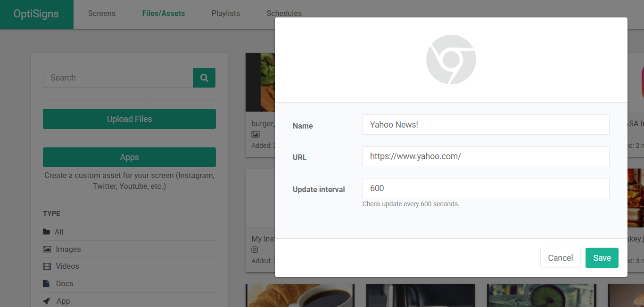Click the Name field containing Yahoo News!
The height and width of the screenshot is (307, 644).
click(x=486, y=125)
